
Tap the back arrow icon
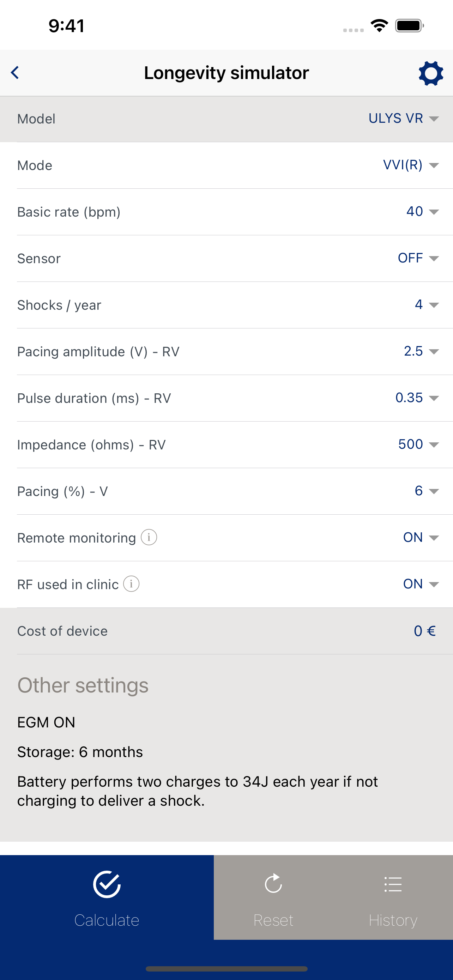(15, 72)
